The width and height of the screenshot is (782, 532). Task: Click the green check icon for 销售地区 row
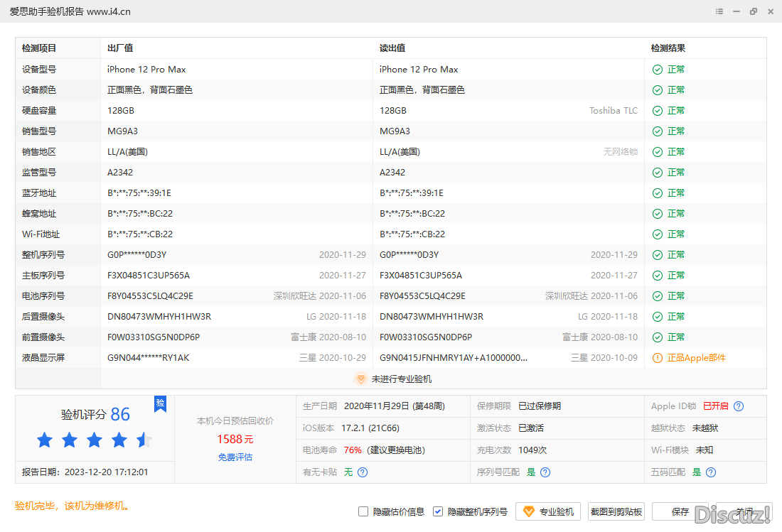pos(658,152)
